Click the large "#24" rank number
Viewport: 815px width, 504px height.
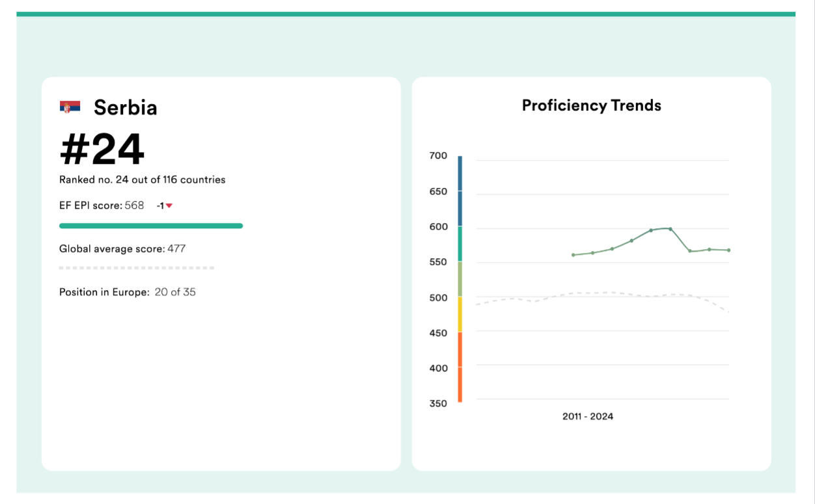(x=102, y=149)
